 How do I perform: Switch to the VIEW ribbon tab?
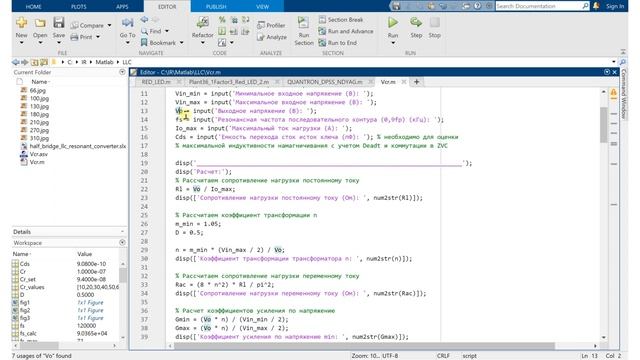(x=262, y=7)
